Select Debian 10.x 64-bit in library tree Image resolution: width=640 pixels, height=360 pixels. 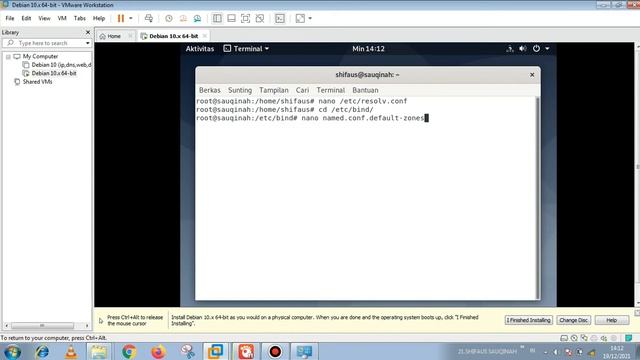(x=54, y=73)
